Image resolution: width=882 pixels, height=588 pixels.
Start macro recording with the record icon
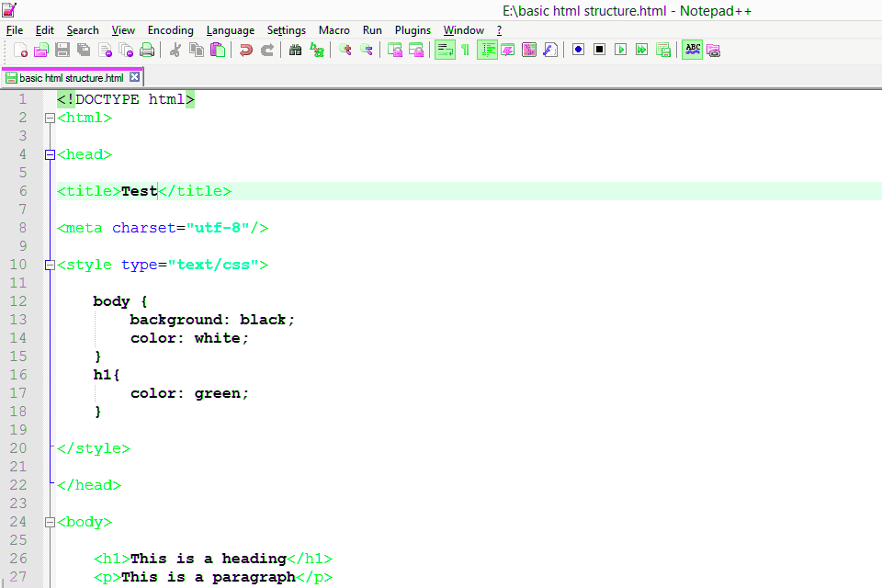coord(578,51)
